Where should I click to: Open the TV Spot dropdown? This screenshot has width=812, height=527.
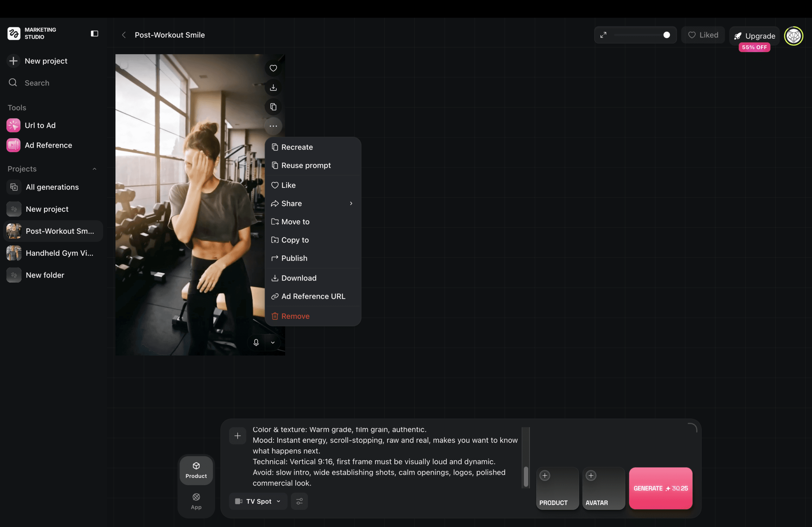pyautogui.click(x=258, y=501)
